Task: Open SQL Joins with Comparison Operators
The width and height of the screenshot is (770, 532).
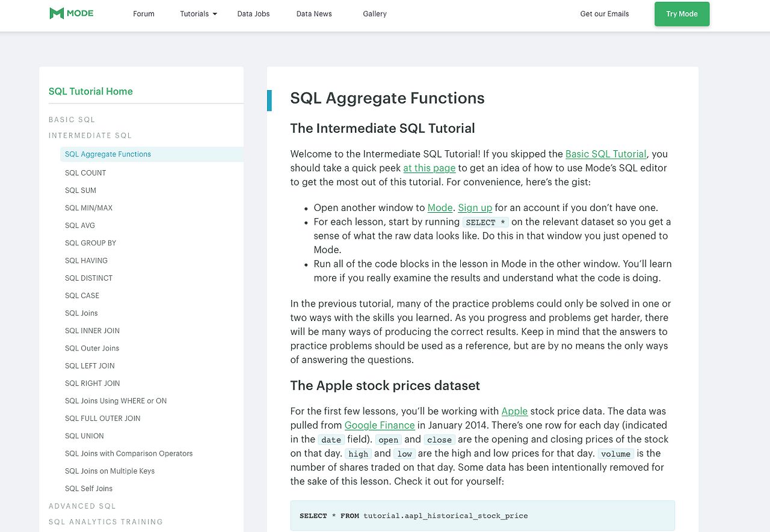Action: [x=129, y=453]
